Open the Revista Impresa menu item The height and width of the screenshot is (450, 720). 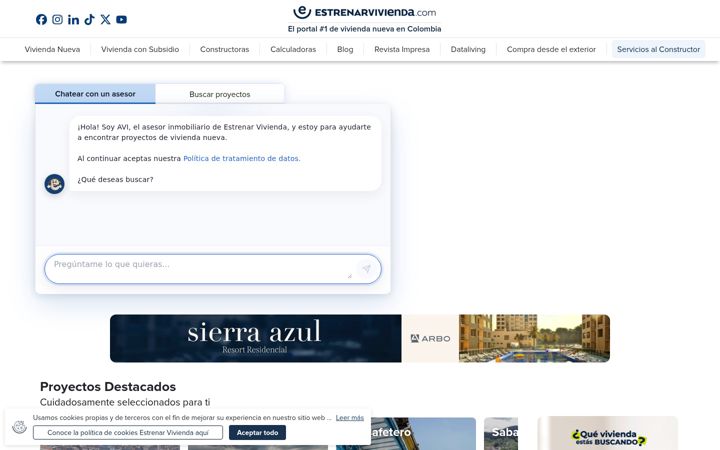coord(402,49)
